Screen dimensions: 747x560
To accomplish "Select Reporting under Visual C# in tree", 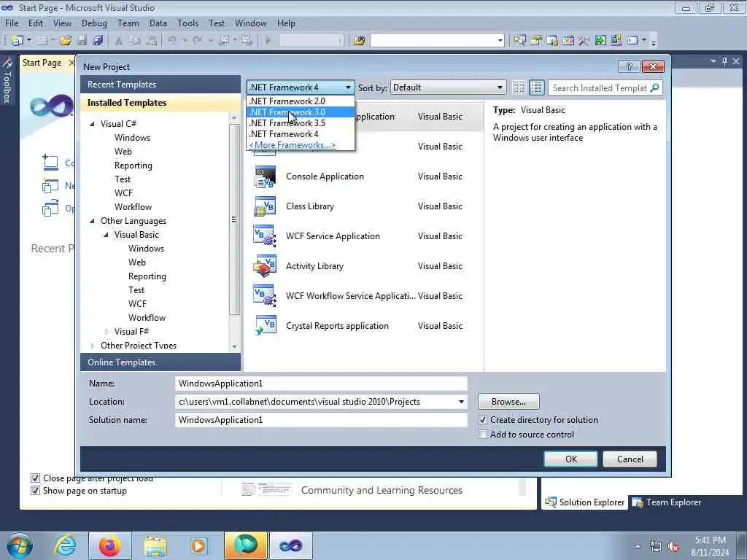I will pos(133,166).
